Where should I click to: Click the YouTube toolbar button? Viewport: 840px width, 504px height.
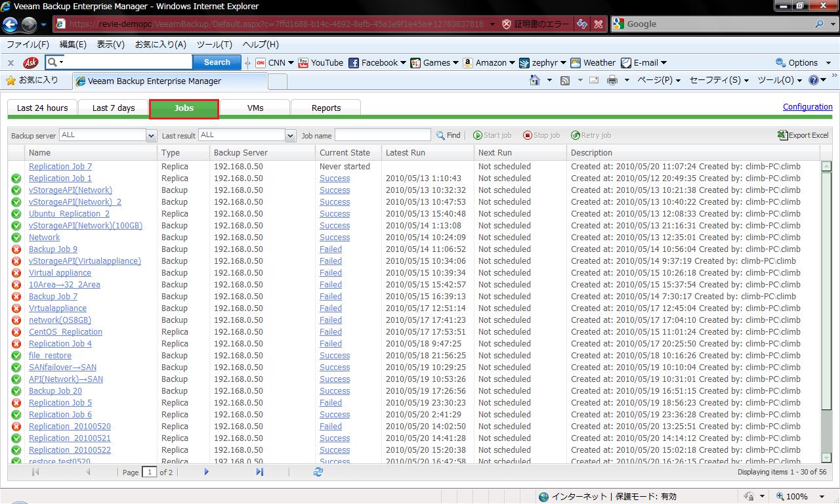(321, 63)
